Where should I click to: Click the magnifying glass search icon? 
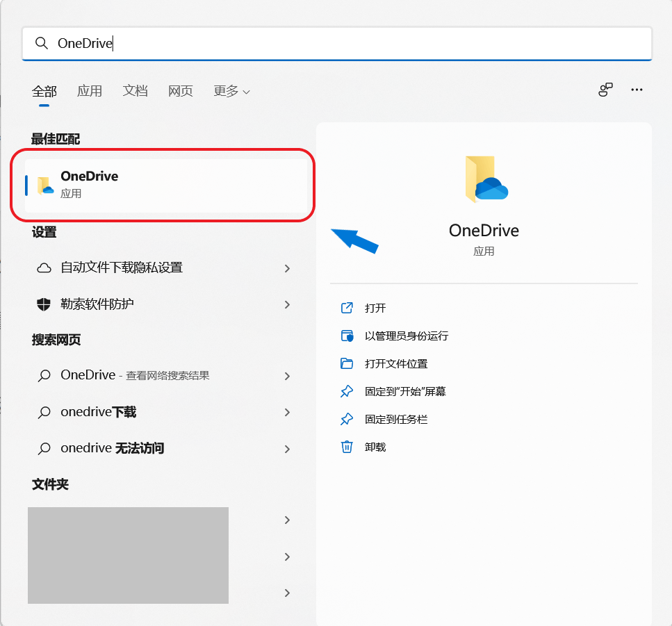(x=42, y=43)
